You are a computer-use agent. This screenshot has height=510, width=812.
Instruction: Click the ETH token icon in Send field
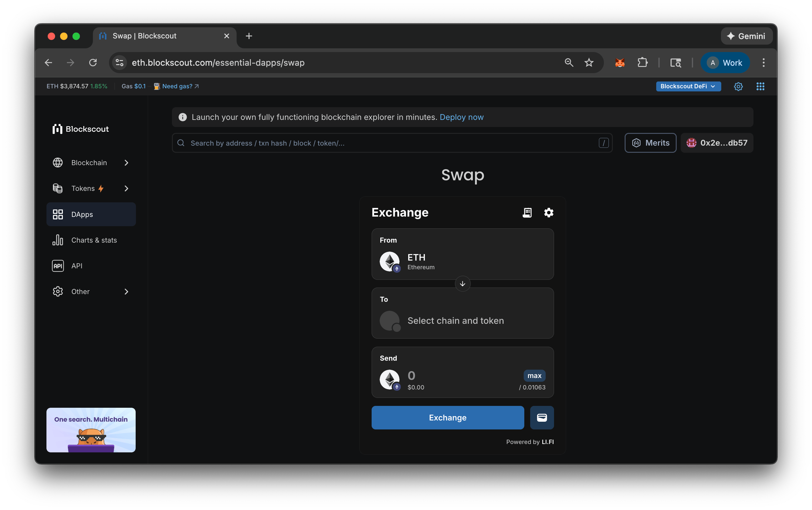390,380
